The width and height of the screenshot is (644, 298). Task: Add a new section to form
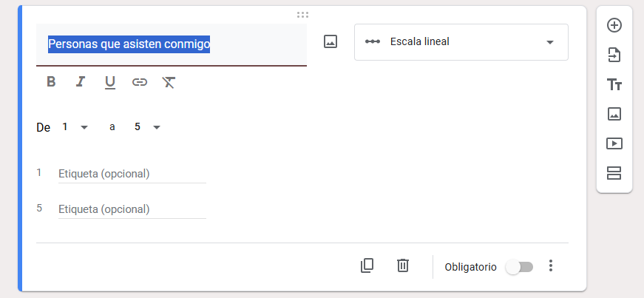pyautogui.click(x=614, y=173)
